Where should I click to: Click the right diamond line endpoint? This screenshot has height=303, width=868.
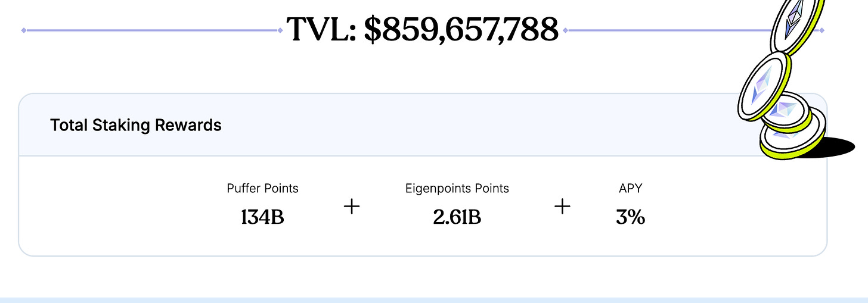coord(821,30)
